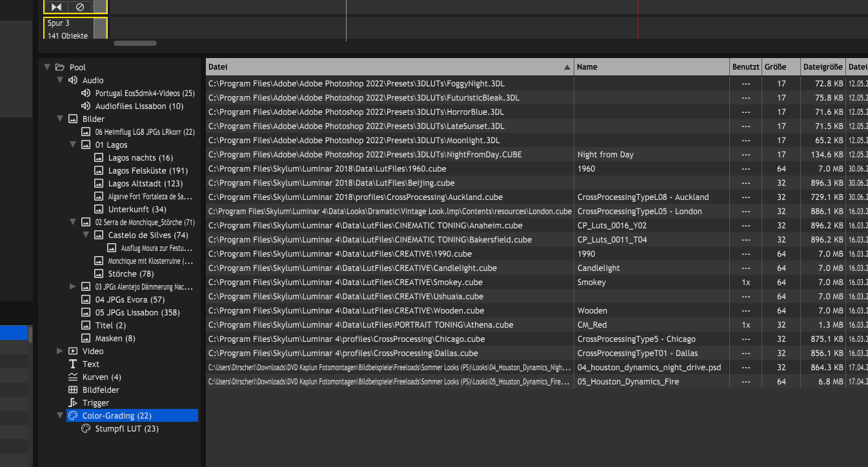Select the FuturisticBleak.3DL file row
This screenshot has width=868, height=467.
click(537, 97)
